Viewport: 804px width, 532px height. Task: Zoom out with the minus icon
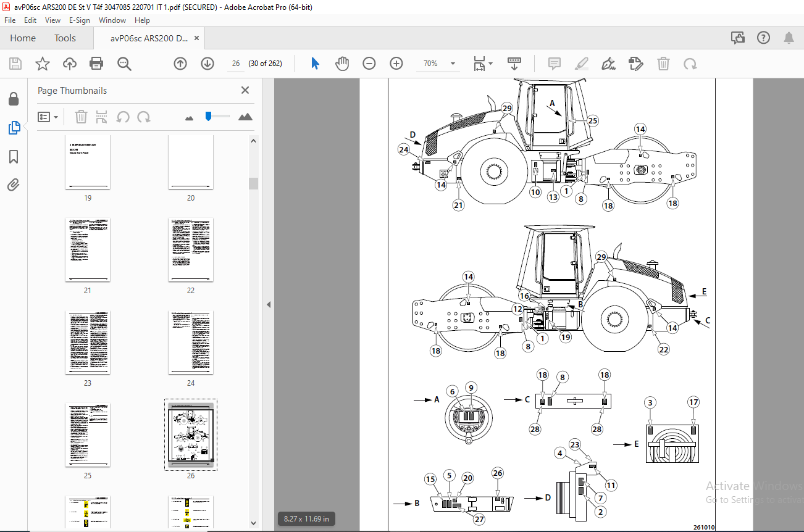point(369,64)
